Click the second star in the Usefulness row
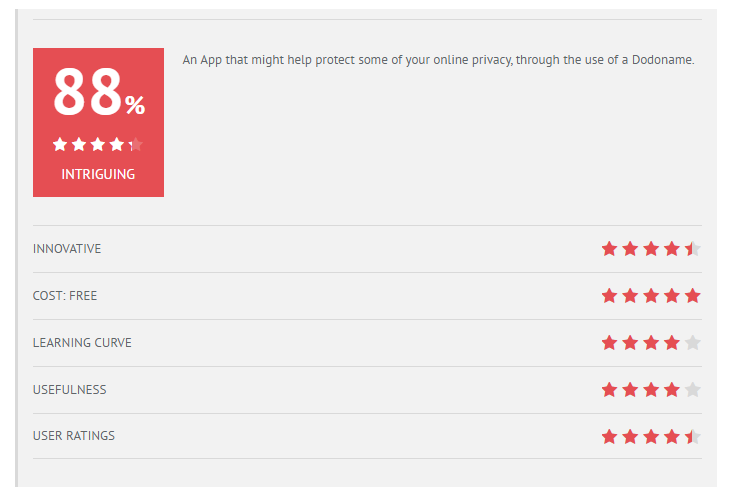The image size is (731, 498). pos(630,389)
